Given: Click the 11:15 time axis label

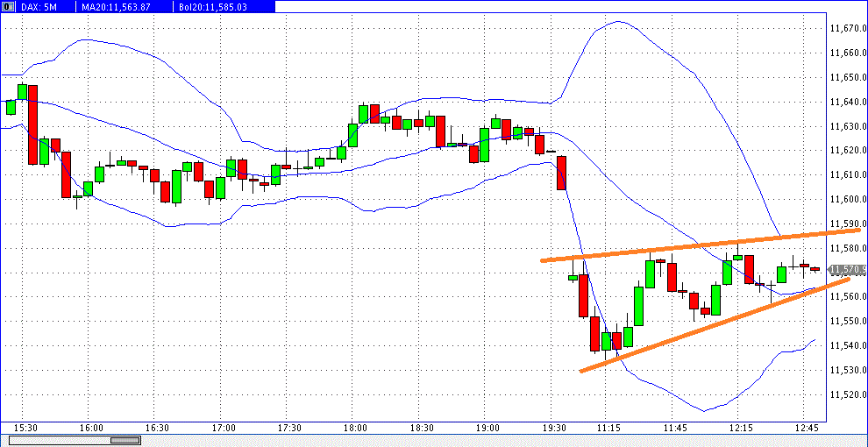Looking at the screenshot, I should pyautogui.click(x=608, y=429).
